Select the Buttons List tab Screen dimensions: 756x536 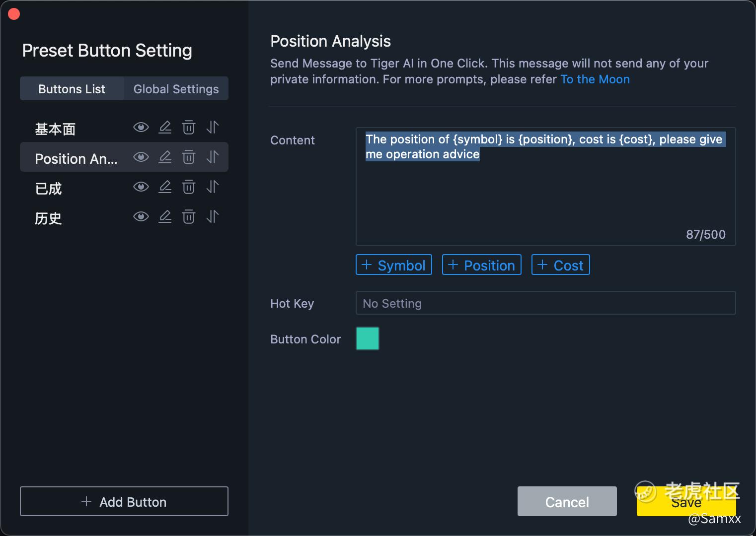(72, 89)
